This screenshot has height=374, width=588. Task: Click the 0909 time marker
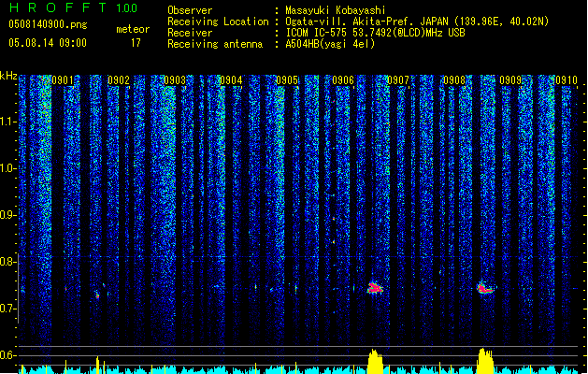(x=510, y=80)
